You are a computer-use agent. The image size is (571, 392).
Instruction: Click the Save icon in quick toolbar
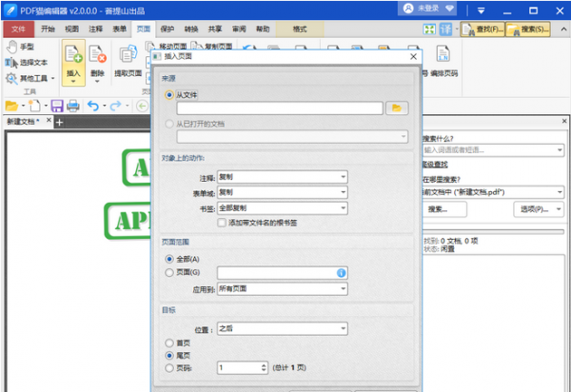[57, 106]
